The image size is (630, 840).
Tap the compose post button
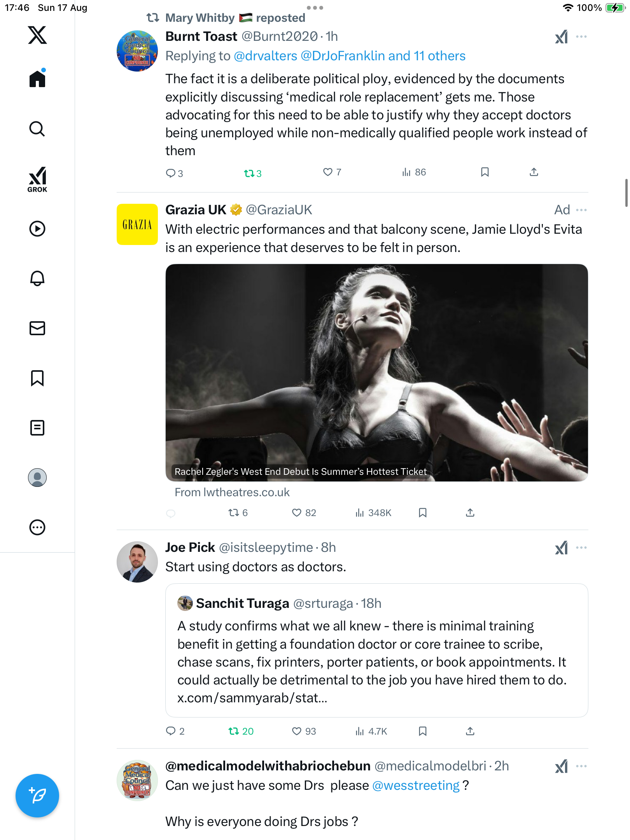37,795
